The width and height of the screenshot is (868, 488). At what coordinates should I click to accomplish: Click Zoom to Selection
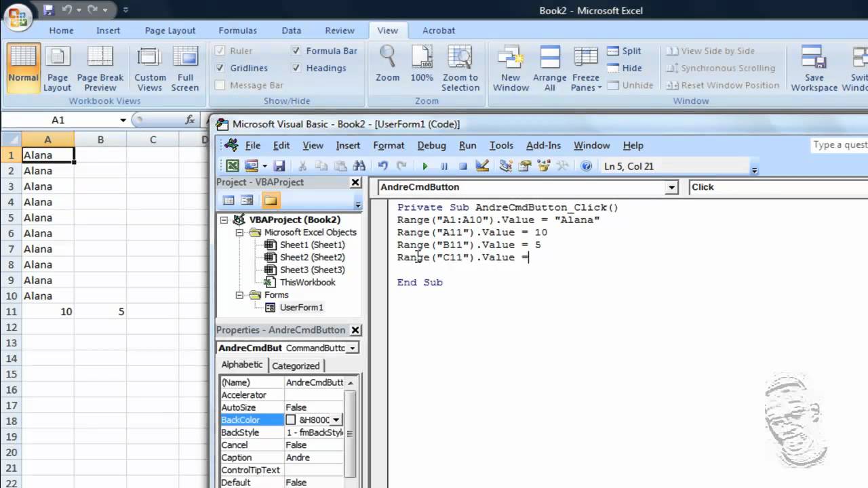coord(460,69)
